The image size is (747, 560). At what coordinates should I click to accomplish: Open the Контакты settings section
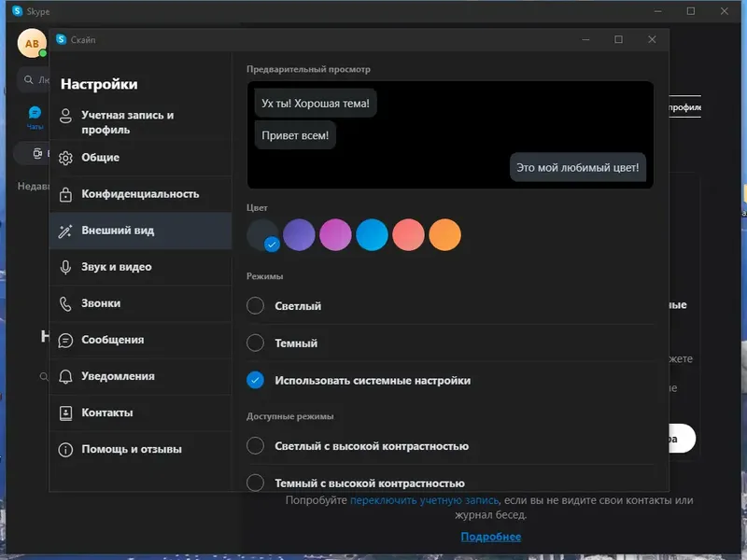coord(64,413)
